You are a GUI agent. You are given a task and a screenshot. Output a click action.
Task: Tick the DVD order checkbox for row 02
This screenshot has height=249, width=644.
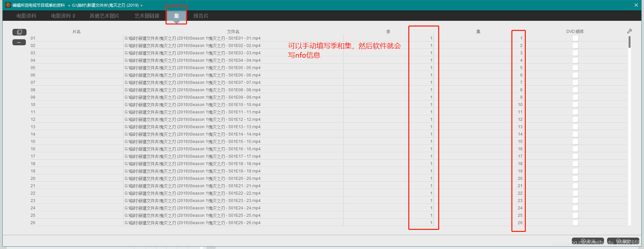(576, 46)
